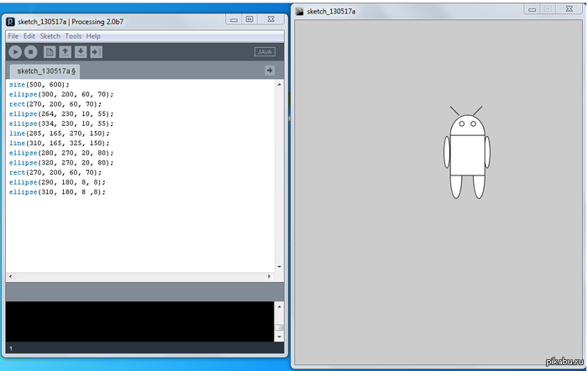
Task: Export the application via the Export icon
Action: coord(96,52)
